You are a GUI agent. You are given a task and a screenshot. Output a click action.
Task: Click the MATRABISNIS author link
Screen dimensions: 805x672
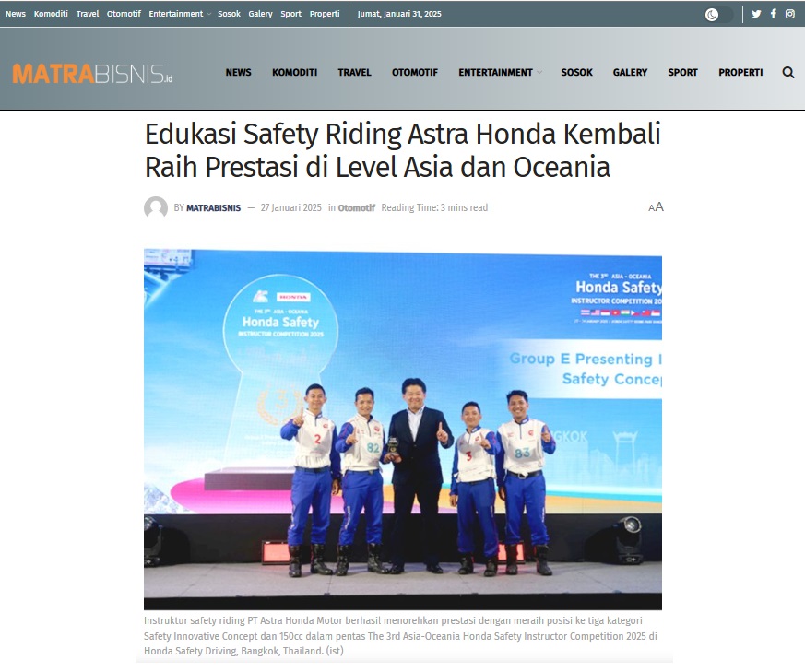214,208
